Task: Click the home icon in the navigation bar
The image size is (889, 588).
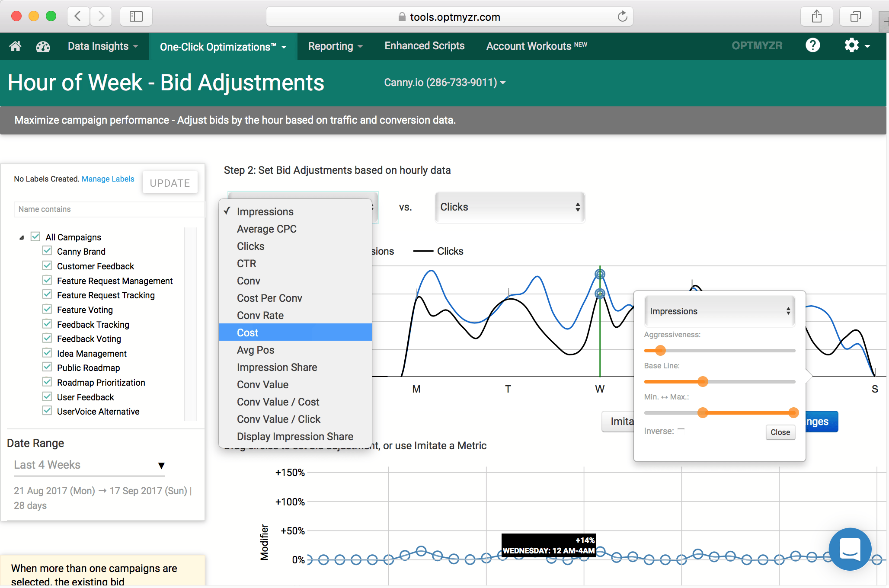Action: (x=16, y=46)
